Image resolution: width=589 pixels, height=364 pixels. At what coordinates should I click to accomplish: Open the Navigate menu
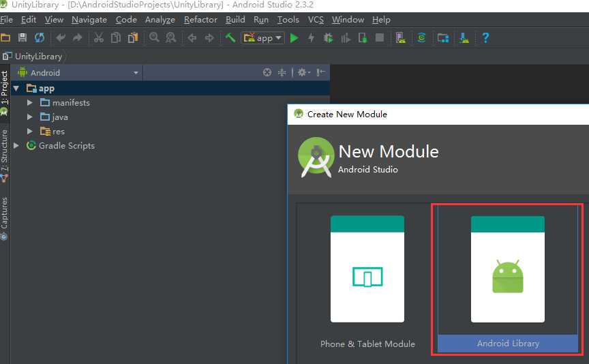89,20
